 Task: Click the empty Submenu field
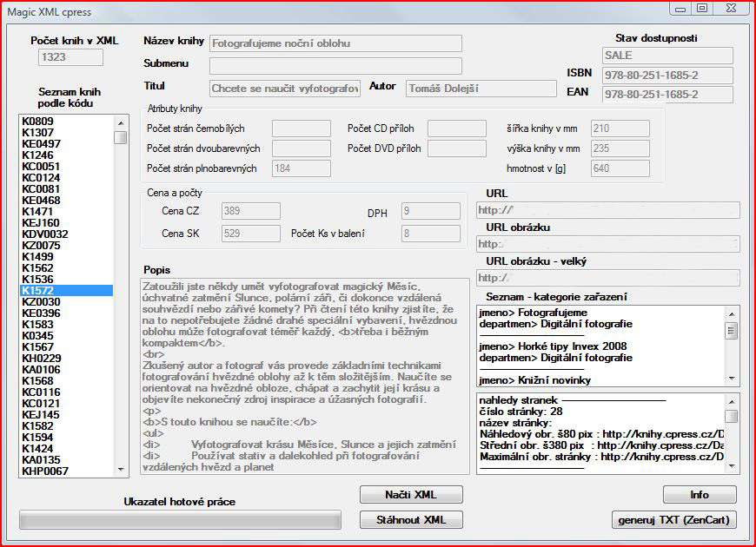coord(335,66)
